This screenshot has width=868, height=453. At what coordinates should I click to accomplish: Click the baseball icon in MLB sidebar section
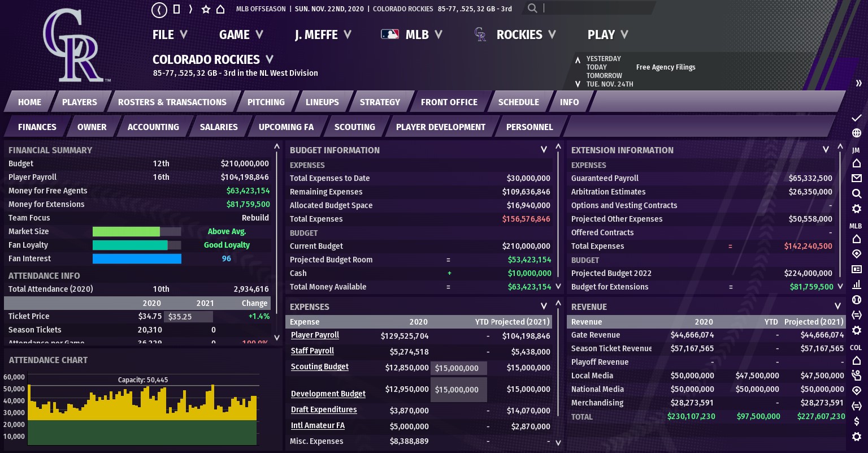857,300
